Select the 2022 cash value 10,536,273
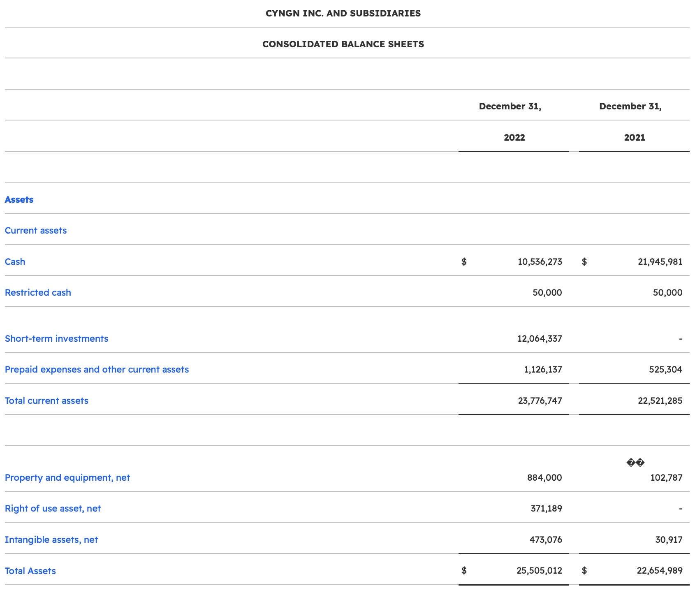This screenshot has height=616, width=695. point(540,262)
